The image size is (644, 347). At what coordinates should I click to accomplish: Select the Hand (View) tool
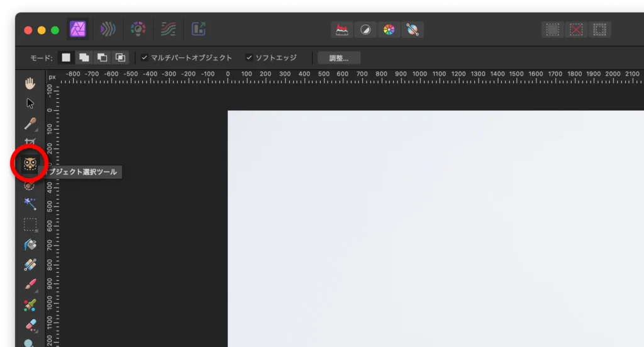coord(30,82)
